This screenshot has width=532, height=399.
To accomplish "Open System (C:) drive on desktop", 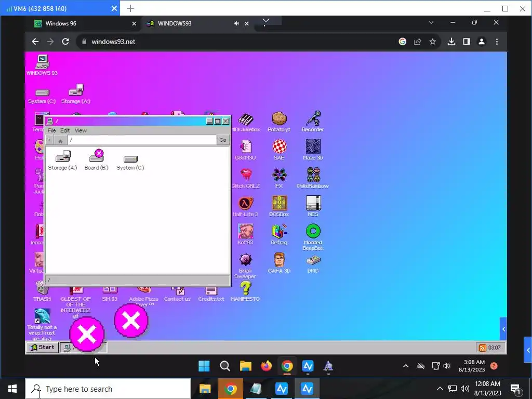I will click(x=42, y=96).
